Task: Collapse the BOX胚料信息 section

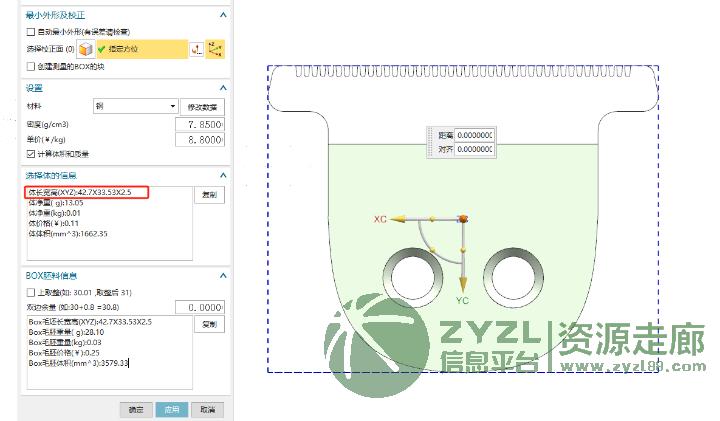Action: (x=221, y=275)
